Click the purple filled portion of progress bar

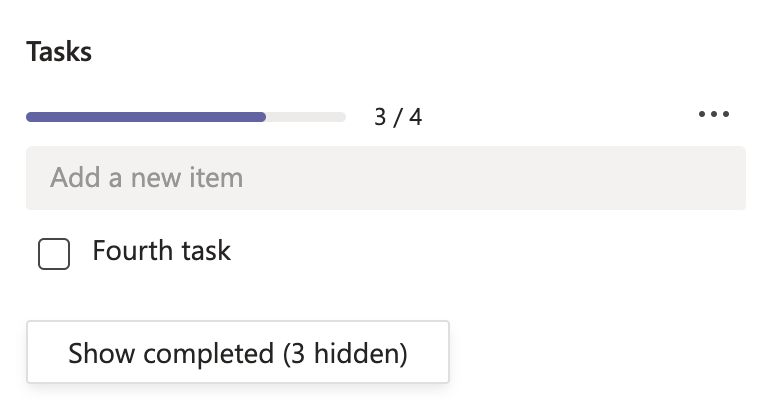click(x=146, y=117)
